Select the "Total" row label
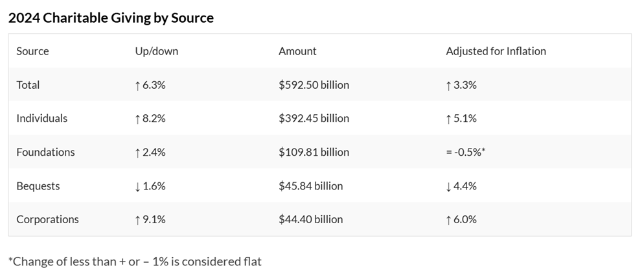Viewport: 644px width, 279px height. tap(28, 85)
